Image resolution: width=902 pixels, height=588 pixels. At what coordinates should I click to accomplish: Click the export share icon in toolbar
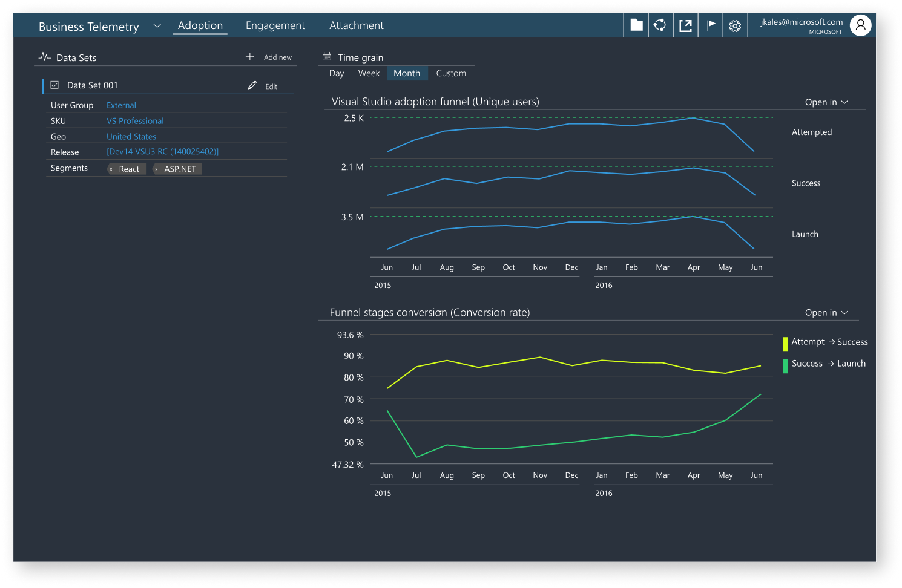click(685, 25)
